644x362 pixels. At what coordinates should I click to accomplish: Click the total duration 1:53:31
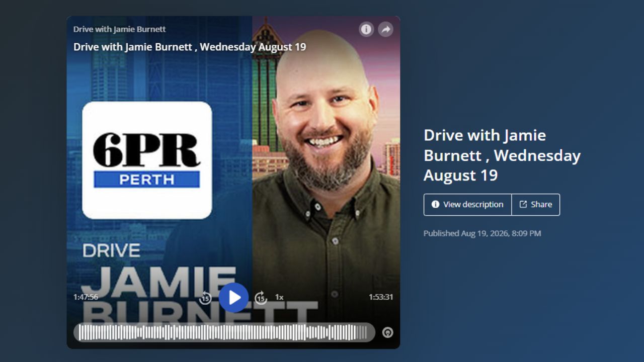pyautogui.click(x=381, y=297)
